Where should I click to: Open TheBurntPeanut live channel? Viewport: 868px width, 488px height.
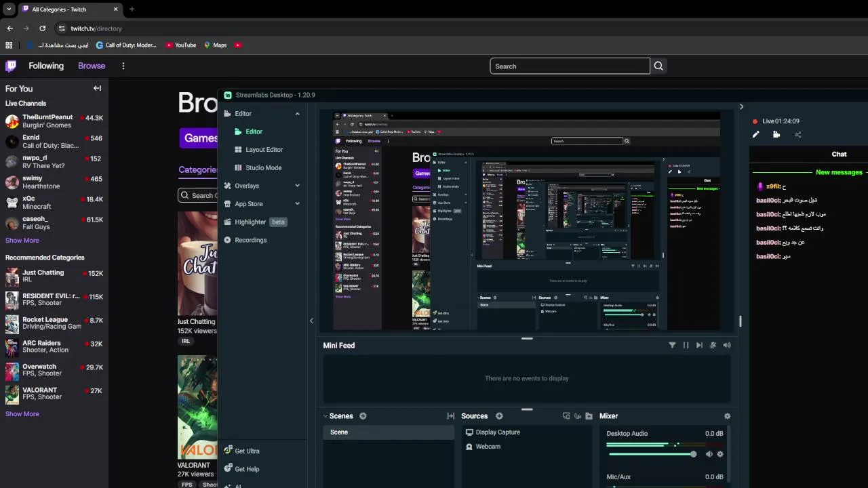(54, 121)
